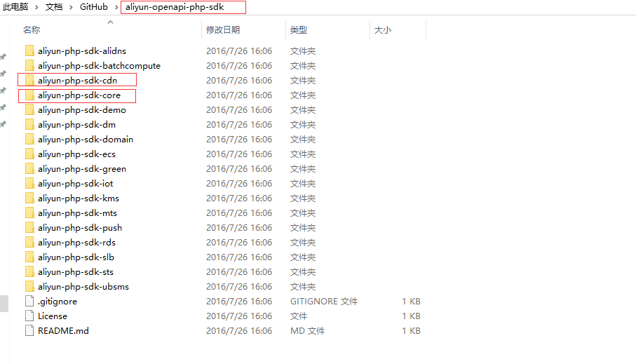Click the .gitignore file icon
Screen dimensions: 636x364
pos(29,301)
